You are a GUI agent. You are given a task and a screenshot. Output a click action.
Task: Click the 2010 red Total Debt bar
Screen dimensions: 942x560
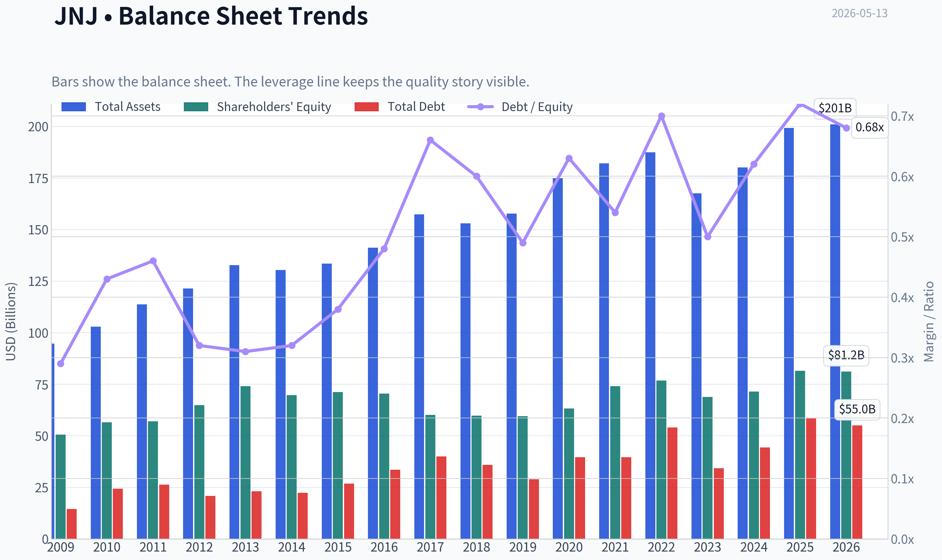coord(118,514)
